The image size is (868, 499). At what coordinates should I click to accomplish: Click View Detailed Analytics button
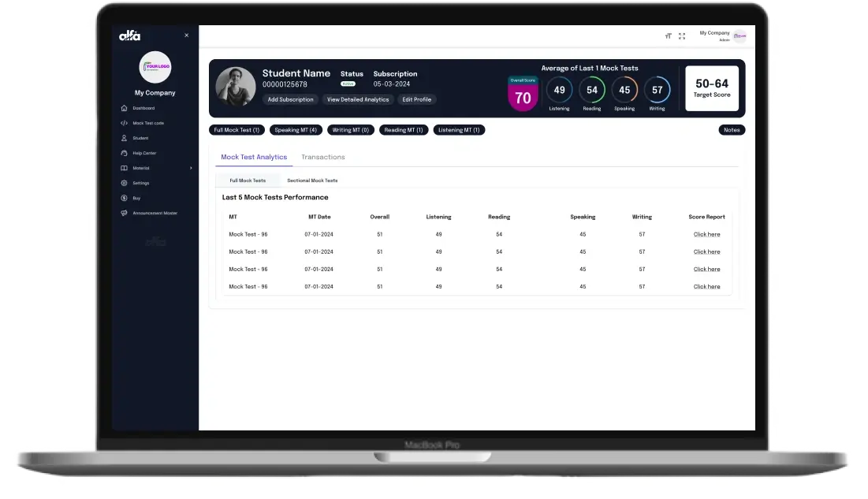[x=358, y=99]
